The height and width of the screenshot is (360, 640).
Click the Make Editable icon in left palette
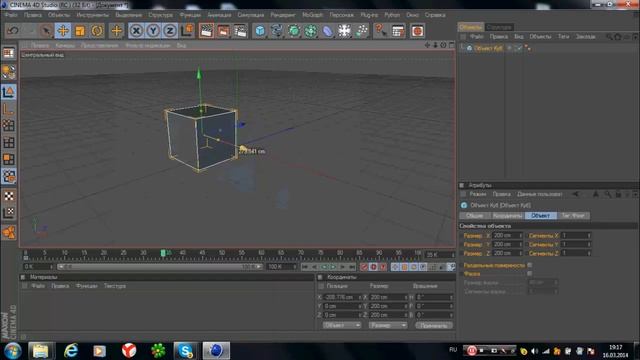[x=9, y=53]
